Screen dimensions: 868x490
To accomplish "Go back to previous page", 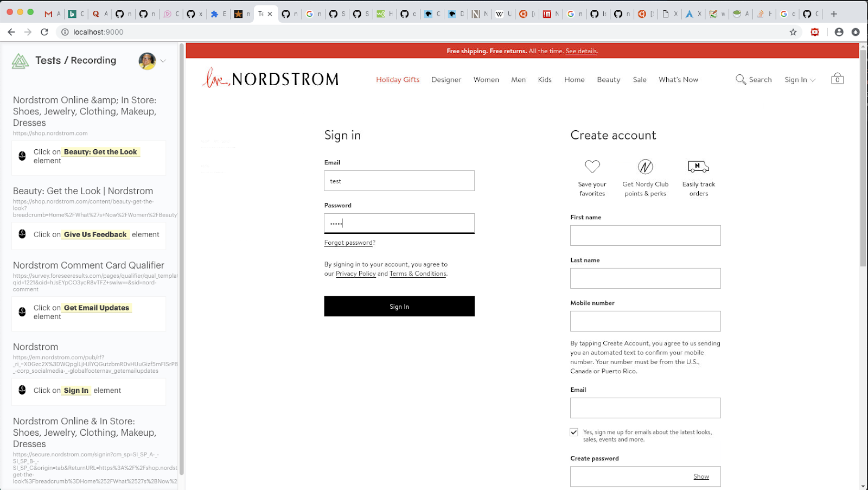I will tap(11, 32).
